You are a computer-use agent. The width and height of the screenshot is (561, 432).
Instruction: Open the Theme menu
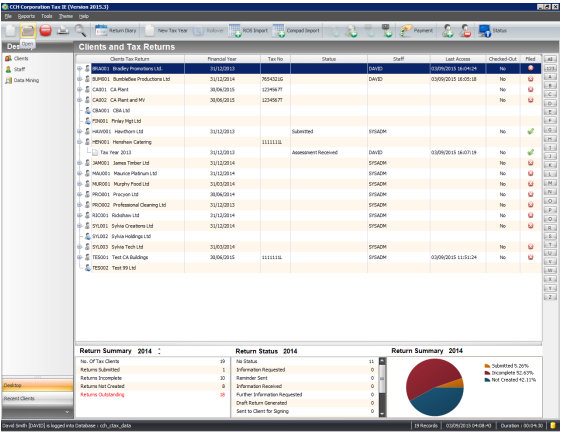pyautogui.click(x=66, y=16)
